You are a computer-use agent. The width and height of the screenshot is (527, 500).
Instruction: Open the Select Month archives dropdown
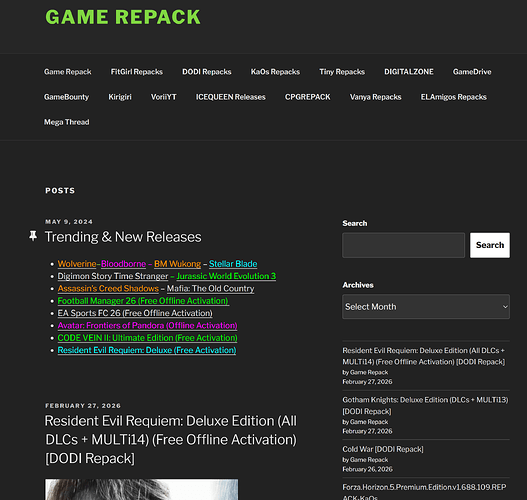tap(426, 307)
